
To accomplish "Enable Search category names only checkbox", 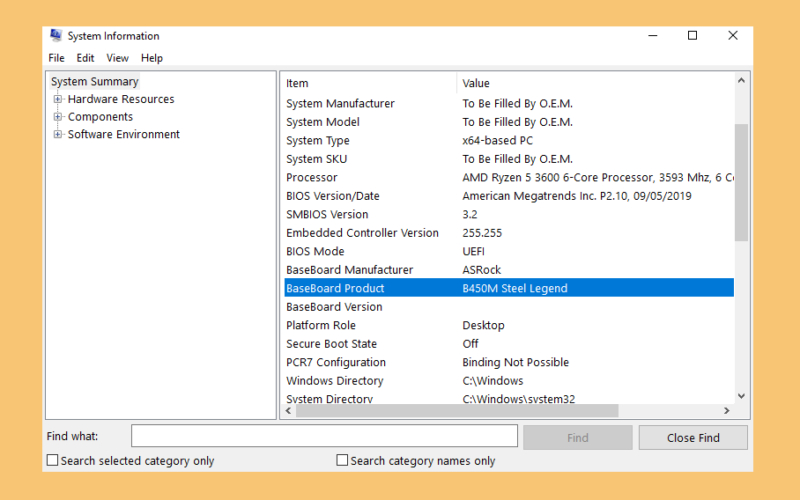I will coord(342,460).
